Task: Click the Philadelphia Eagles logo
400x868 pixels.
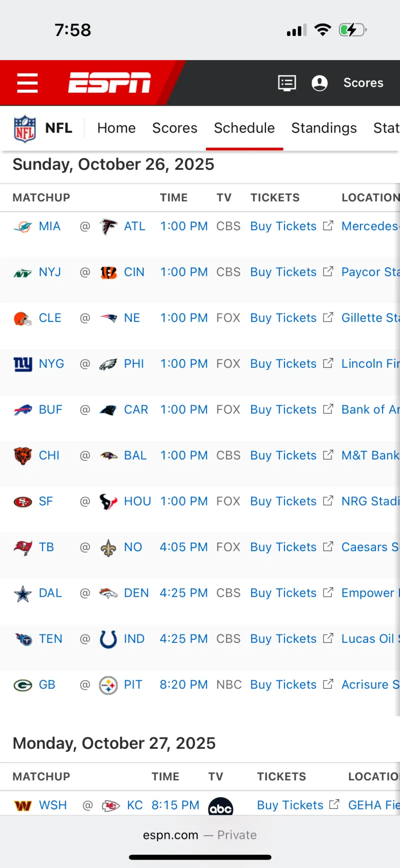Action: [109, 364]
